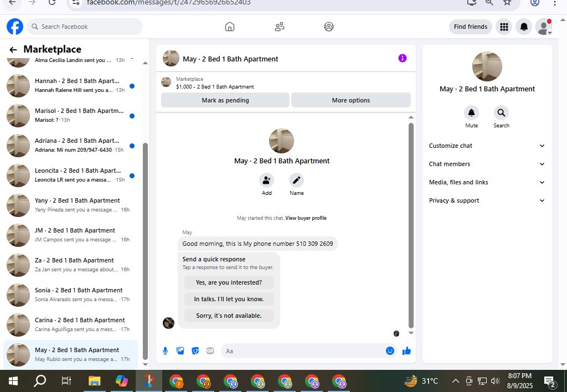Attach a photo or file icon
The height and width of the screenshot is (392, 567).
(180, 351)
